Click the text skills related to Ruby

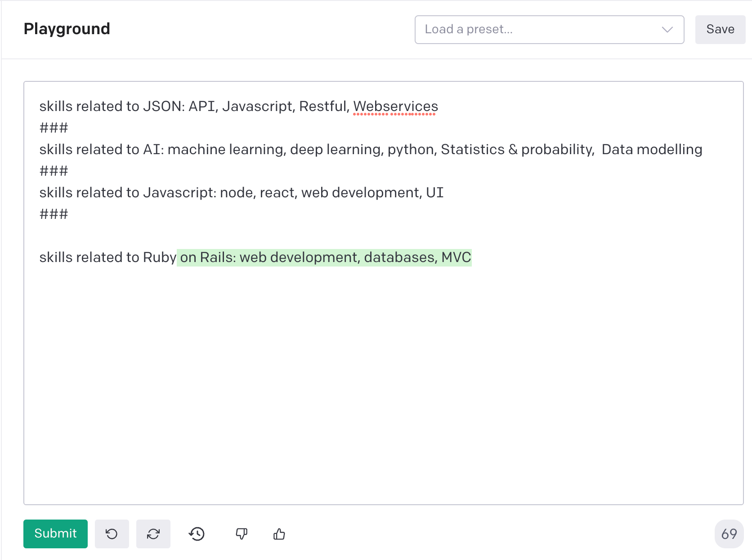[x=108, y=258]
